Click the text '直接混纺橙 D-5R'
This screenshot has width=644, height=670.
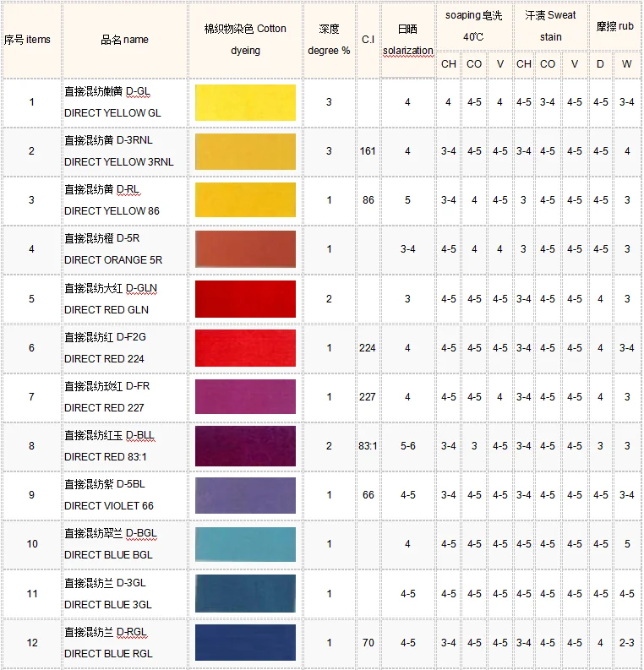(102, 238)
